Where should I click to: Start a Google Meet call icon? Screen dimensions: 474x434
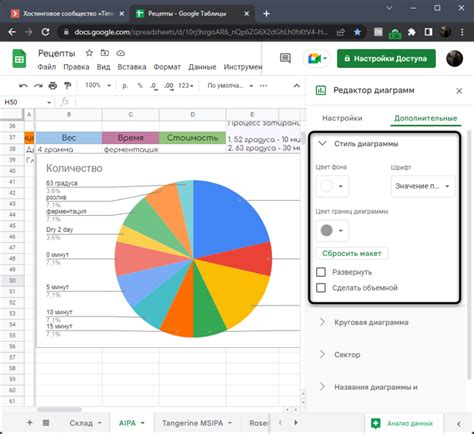316,59
